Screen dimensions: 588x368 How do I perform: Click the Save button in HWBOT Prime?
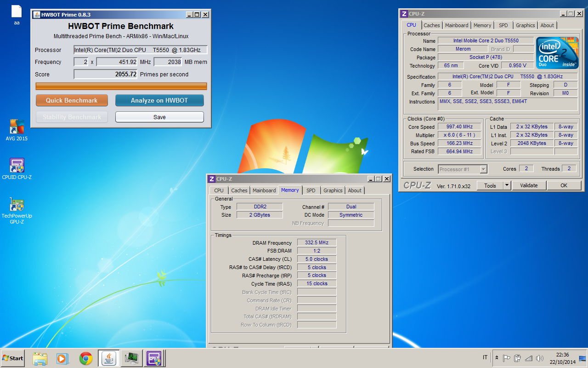159,117
